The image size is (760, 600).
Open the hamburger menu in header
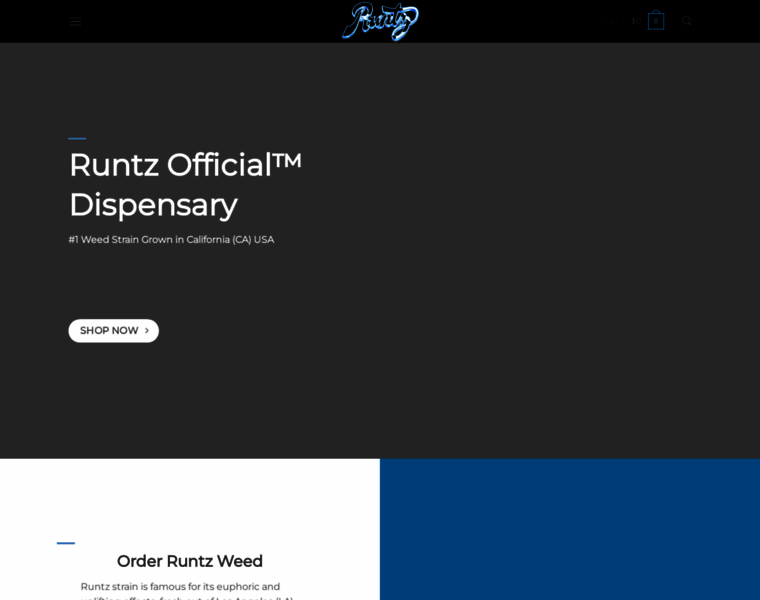point(75,21)
